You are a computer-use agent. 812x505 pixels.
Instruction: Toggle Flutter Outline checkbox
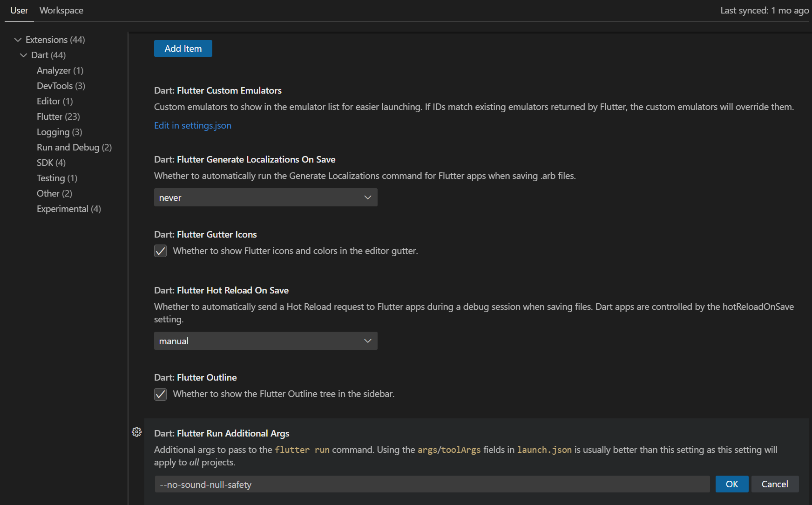[x=160, y=394]
